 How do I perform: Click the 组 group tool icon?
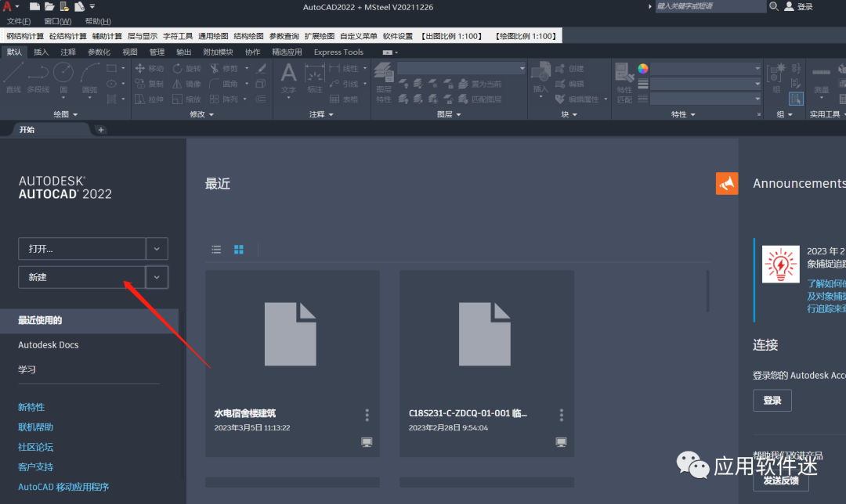coord(777,79)
